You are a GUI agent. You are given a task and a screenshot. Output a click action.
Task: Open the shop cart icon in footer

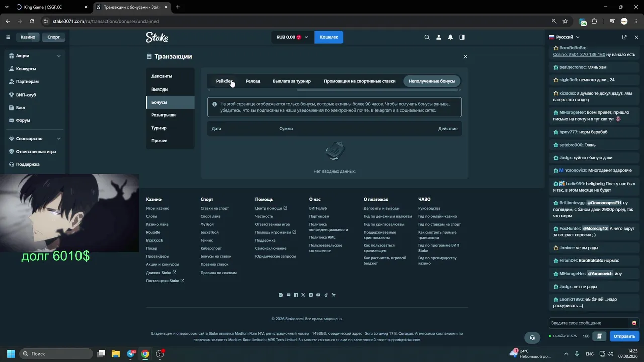coord(334,295)
